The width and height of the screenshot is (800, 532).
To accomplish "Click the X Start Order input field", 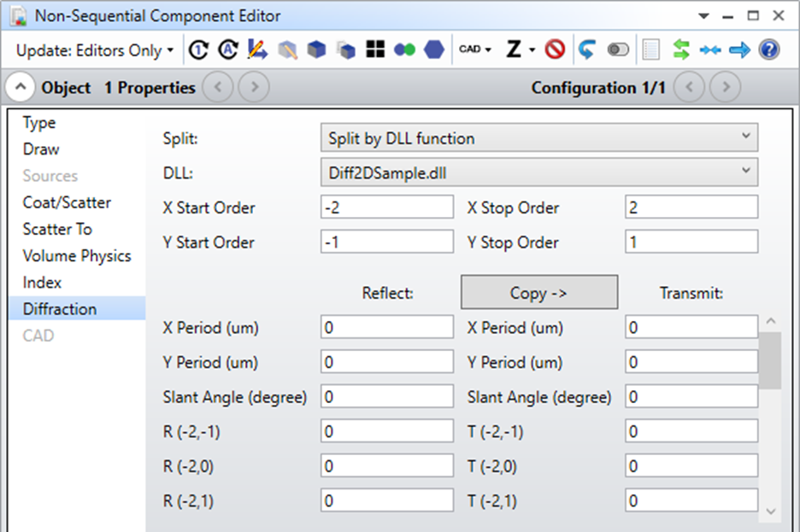I will (386, 207).
